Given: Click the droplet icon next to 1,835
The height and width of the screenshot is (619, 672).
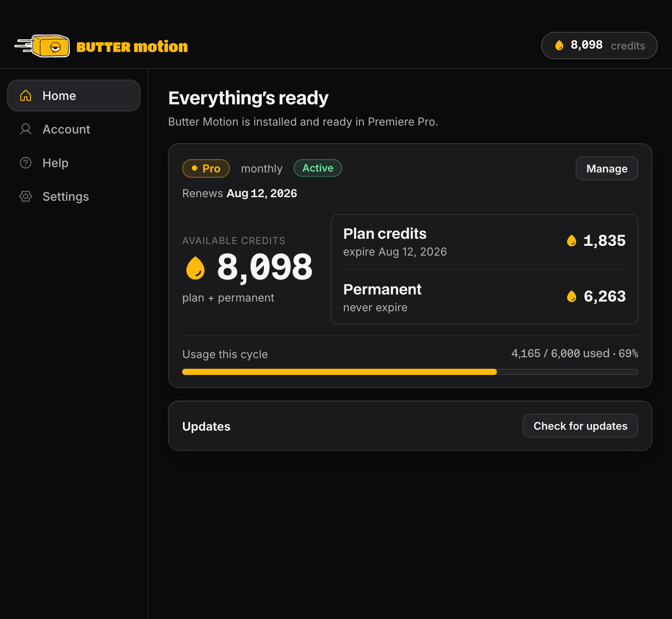Looking at the screenshot, I should [x=572, y=241].
